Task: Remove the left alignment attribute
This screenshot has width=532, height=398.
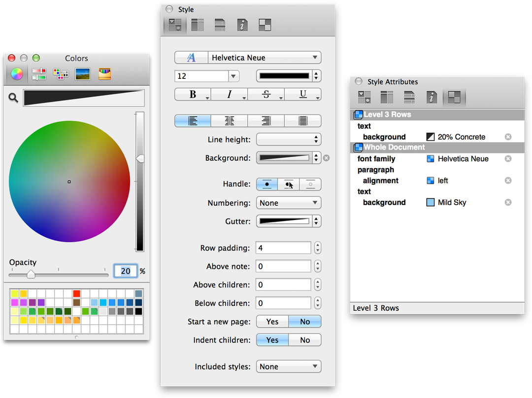Action: pyautogui.click(x=508, y=181)
